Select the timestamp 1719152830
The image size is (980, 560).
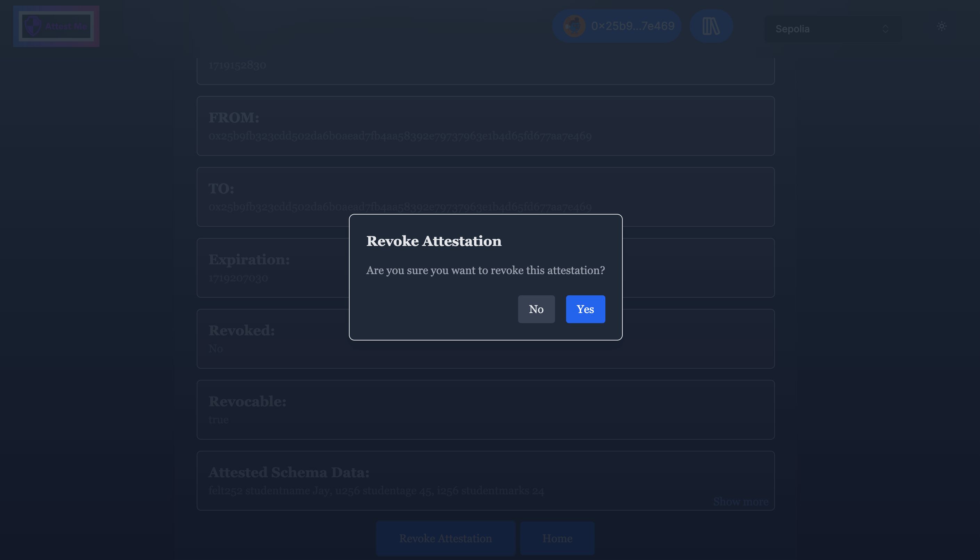tap(237, 65)
